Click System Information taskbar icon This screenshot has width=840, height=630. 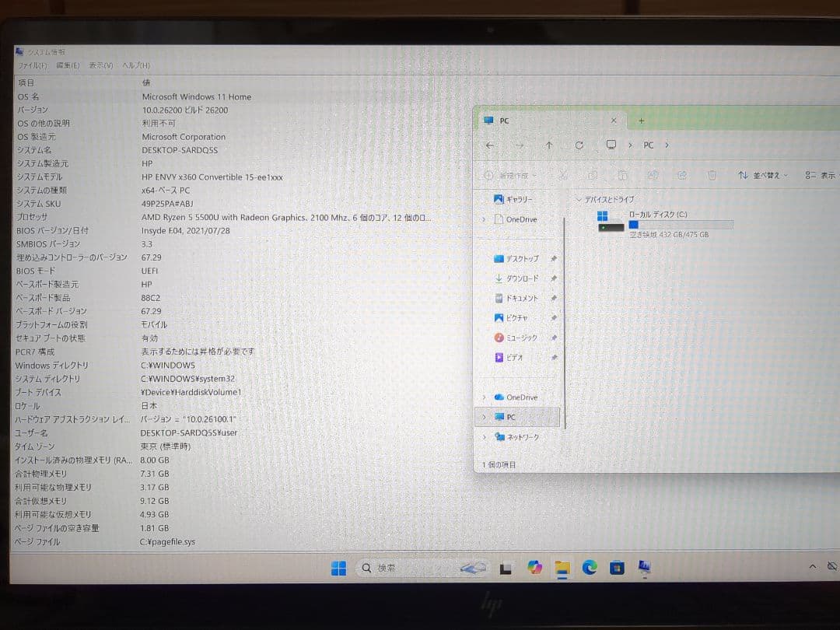[645, 567]
